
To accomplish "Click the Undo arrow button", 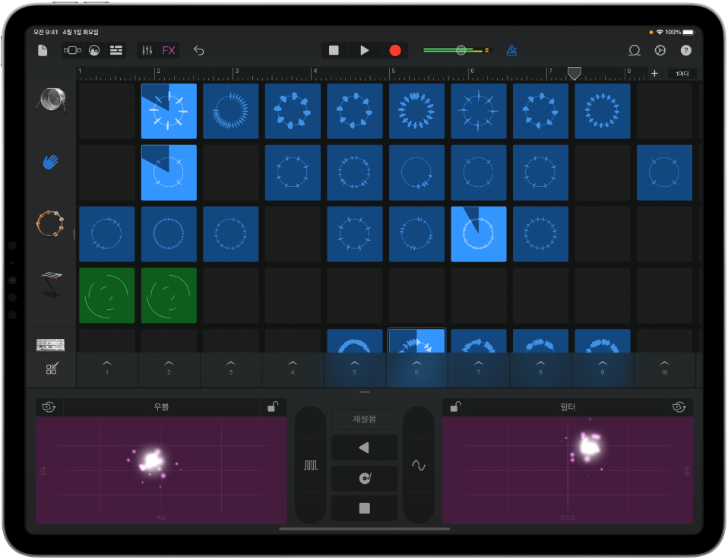I will [198, 50].
